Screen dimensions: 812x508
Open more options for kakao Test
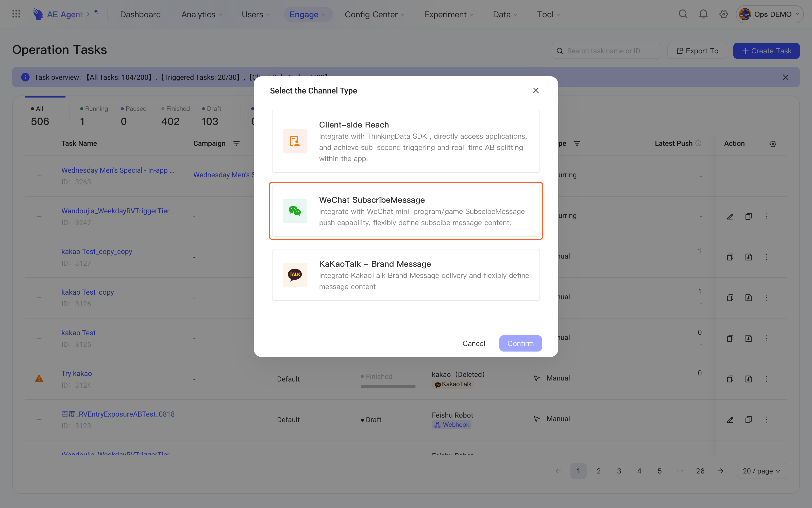pos(767,338)
